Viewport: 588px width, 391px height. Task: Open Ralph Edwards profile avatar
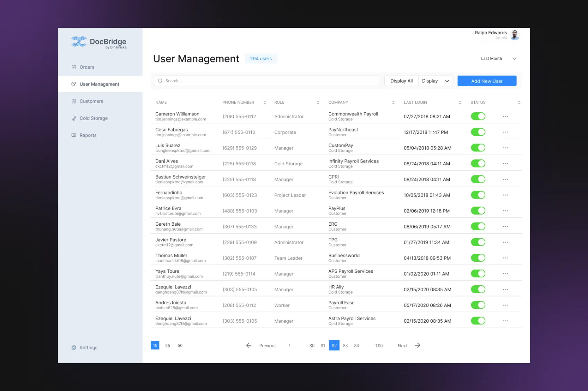click(515, 35)
